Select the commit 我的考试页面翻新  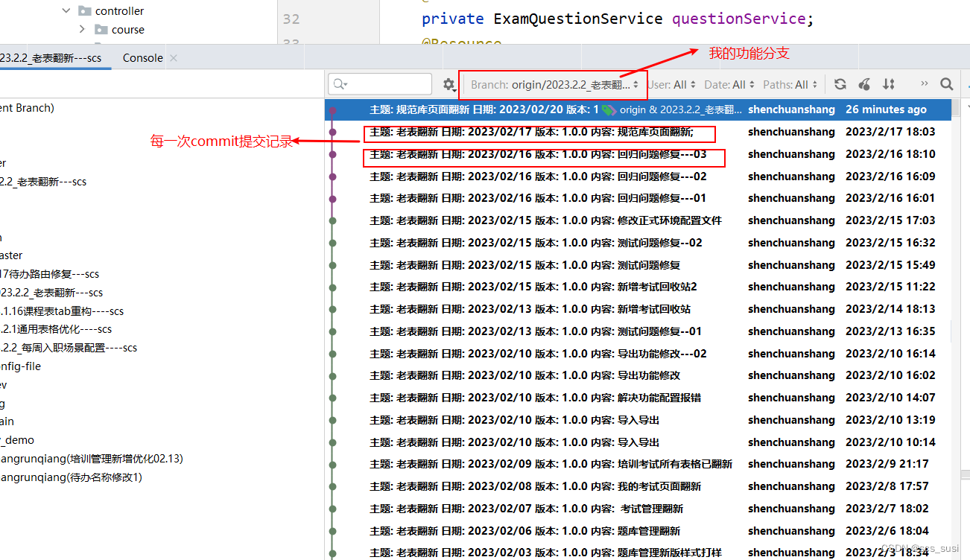click(638, 486)
